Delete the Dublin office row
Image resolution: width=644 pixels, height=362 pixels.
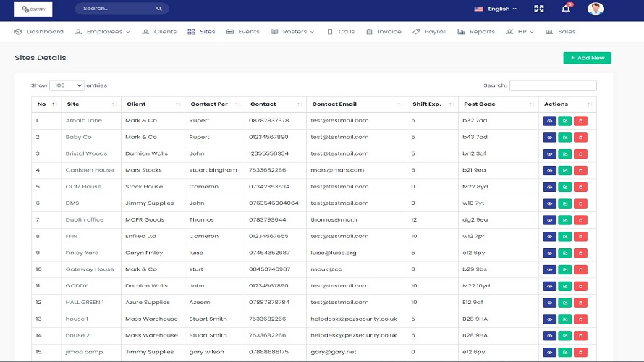coord(580,220)
